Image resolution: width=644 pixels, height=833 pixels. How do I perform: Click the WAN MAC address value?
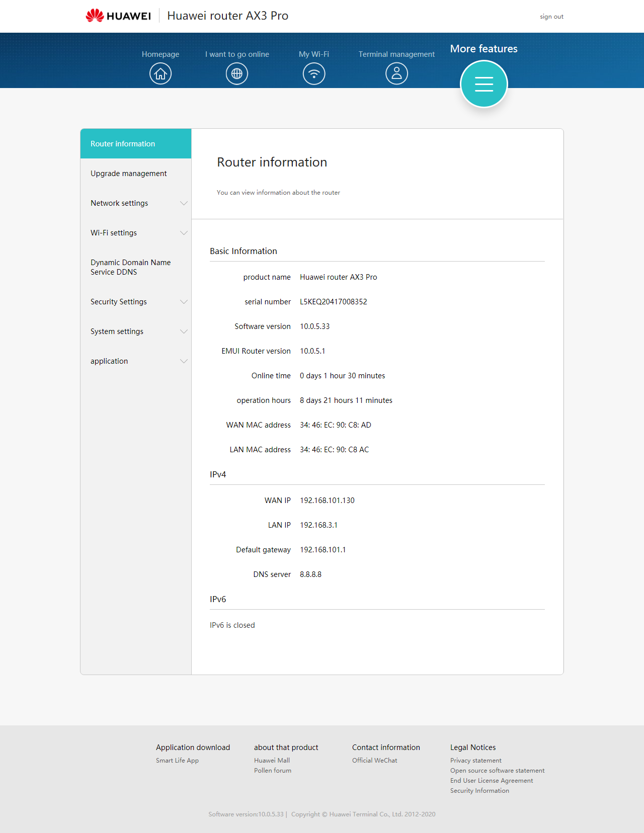pyautogui.click(x=336, y=425)
